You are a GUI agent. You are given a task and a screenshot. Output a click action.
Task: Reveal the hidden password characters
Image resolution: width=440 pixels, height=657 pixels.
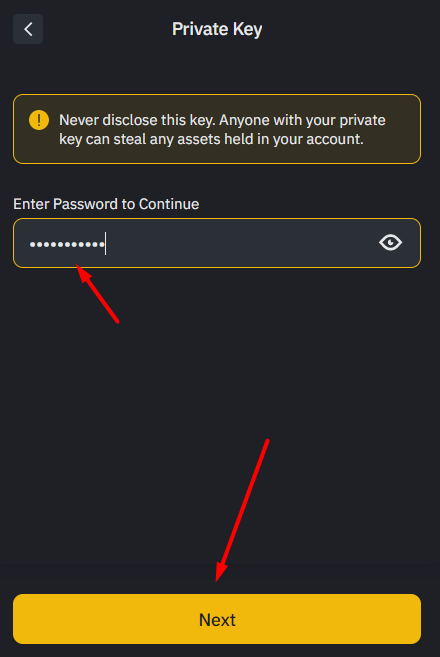(x=390, y=243)
